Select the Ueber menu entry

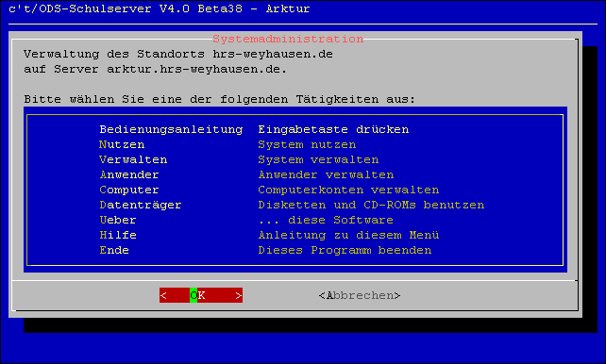(118, 220)
